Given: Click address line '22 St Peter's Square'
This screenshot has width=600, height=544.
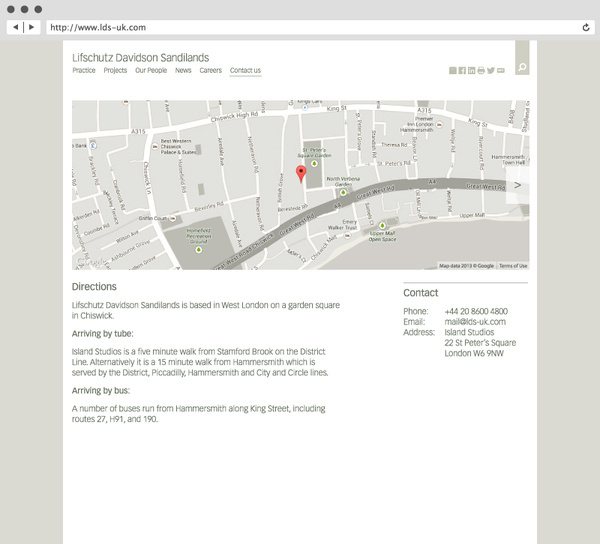Looking at the screenshot, I should pos(480,343).
